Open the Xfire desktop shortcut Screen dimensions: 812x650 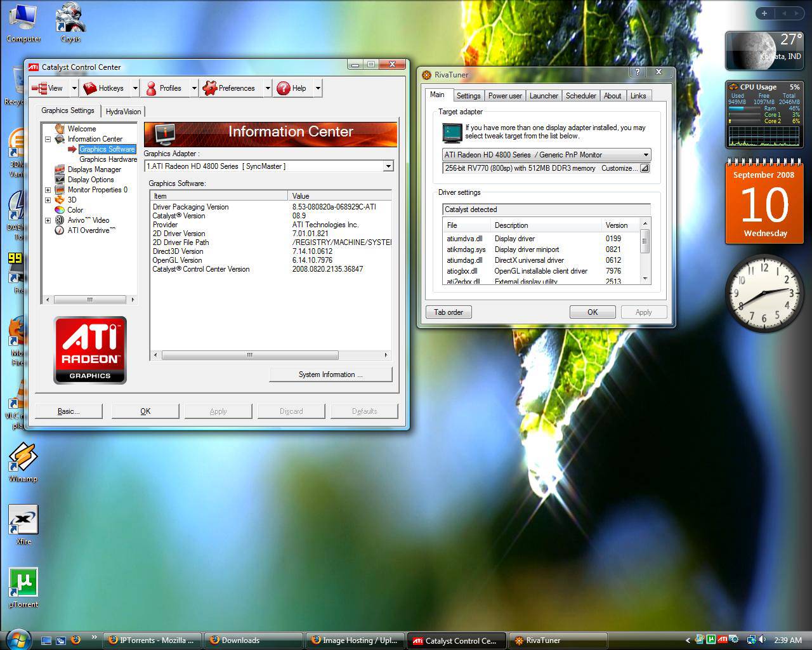point(23,525)
